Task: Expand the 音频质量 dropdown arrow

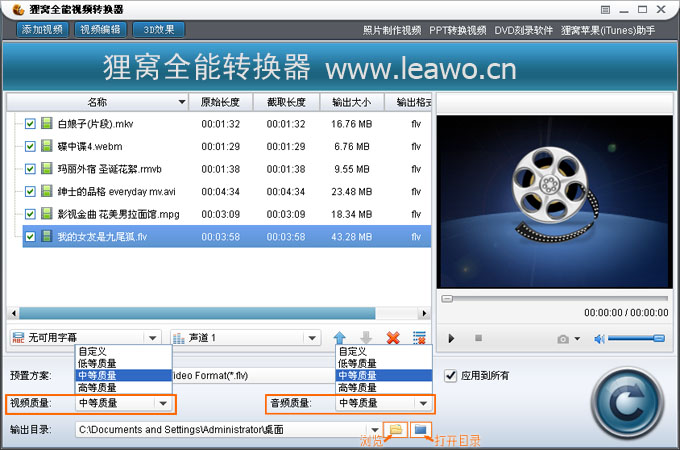Action: coord(423,403)
